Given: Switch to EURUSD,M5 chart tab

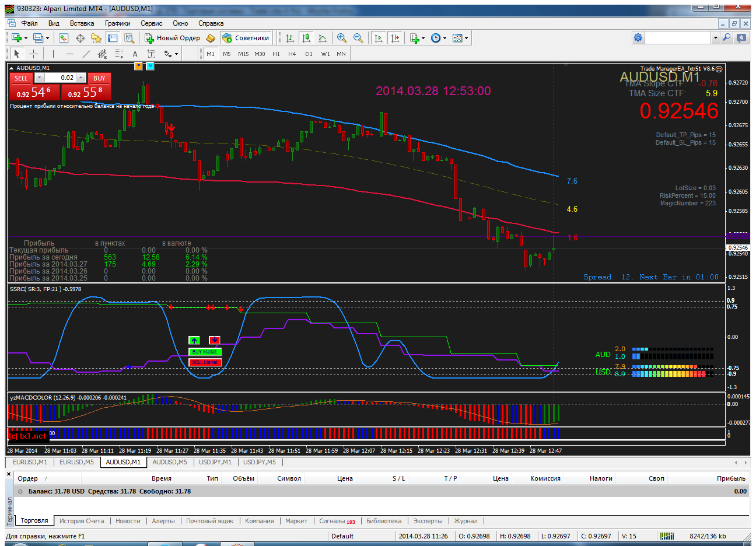Looking at the screenshot, I should [x=76, y=462].
